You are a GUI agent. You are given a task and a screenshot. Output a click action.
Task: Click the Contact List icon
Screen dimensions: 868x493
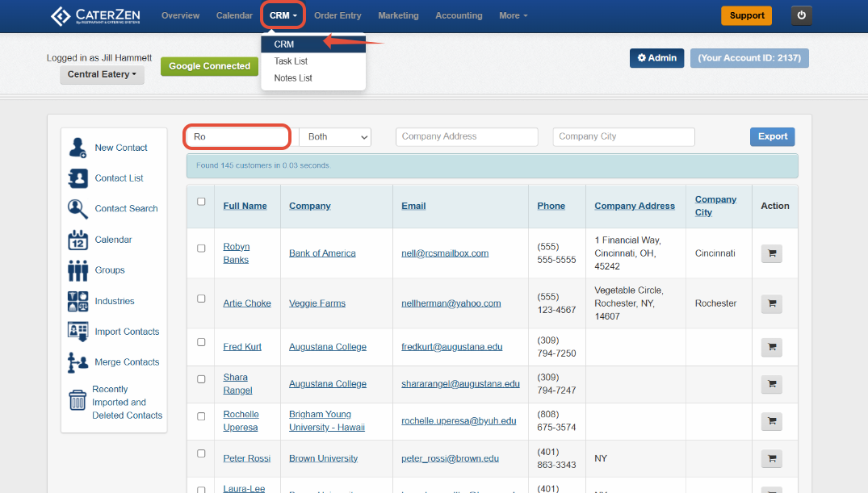pyautogui.click(x=78, y=178)
